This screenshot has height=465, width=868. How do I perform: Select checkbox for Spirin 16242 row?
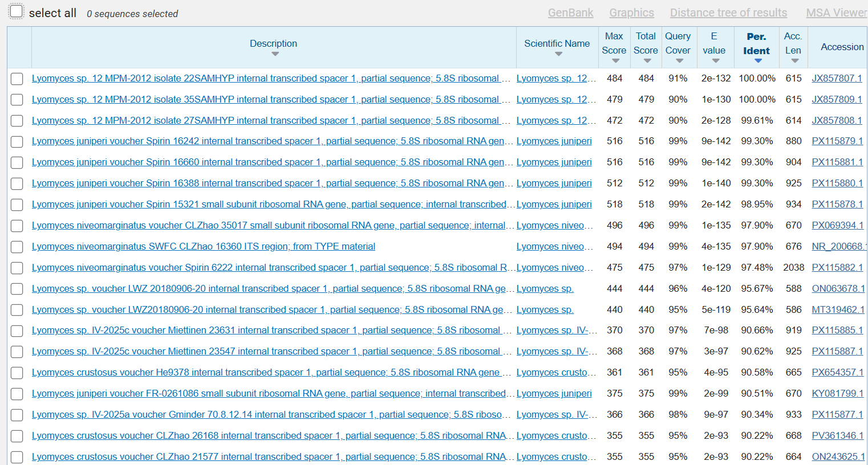17,141
